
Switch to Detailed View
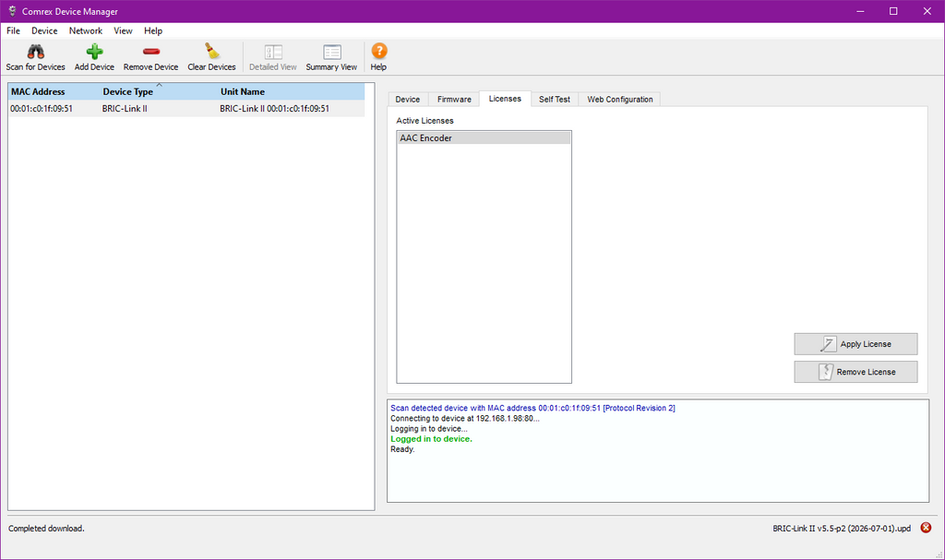[x=273, y=58]
